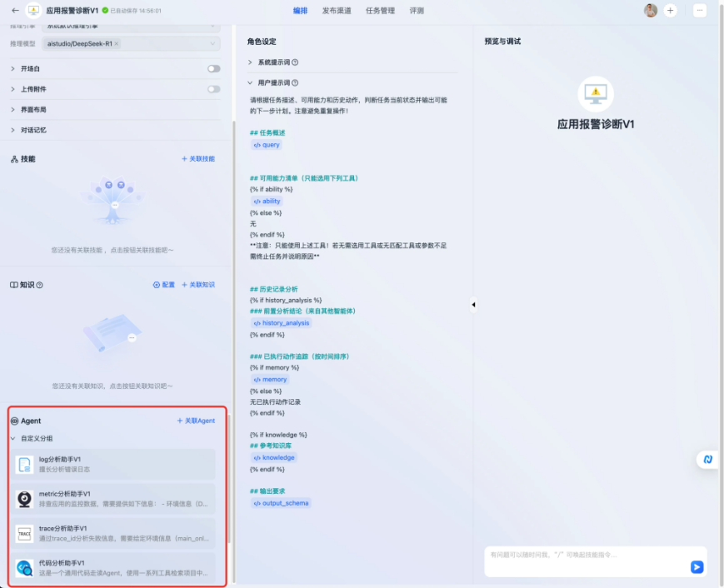724x588 pixels.
Task: Toggle the 开场白 switch
Action: (214, 68)
